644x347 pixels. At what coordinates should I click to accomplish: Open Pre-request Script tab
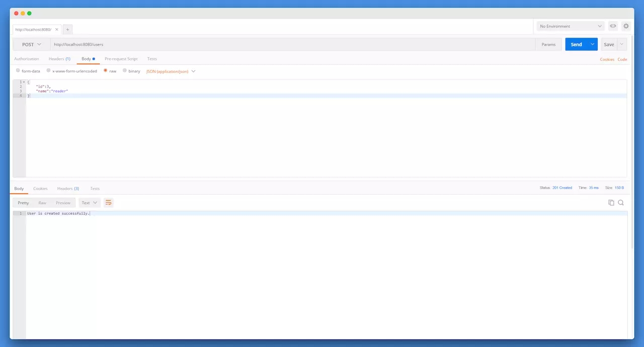tap(121, 59)
